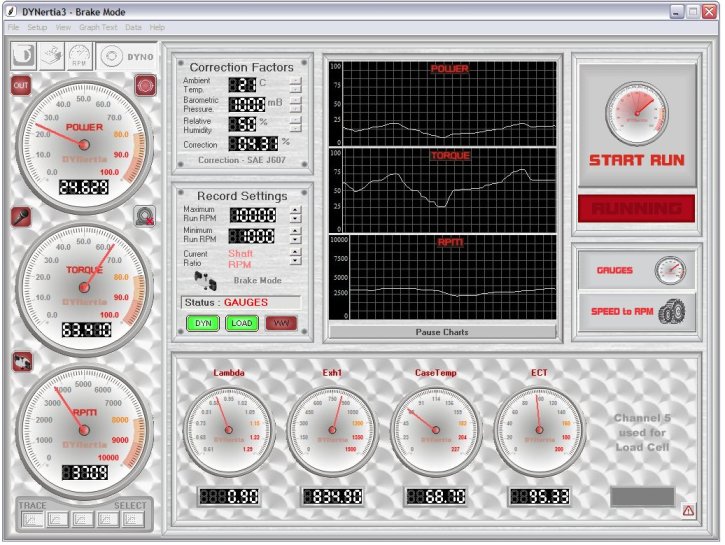Viewport: 725px width, 545px height.
Task: Decrease Barometric Pressure with down arrow
Action: pyautogui.click(x=295, y=108)
